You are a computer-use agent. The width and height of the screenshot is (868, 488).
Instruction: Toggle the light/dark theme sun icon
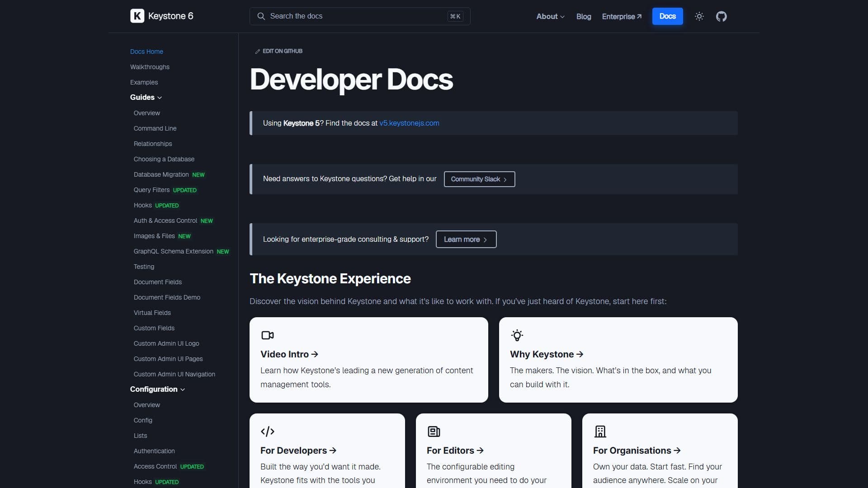pyautogui.click(x=699, y=16)
